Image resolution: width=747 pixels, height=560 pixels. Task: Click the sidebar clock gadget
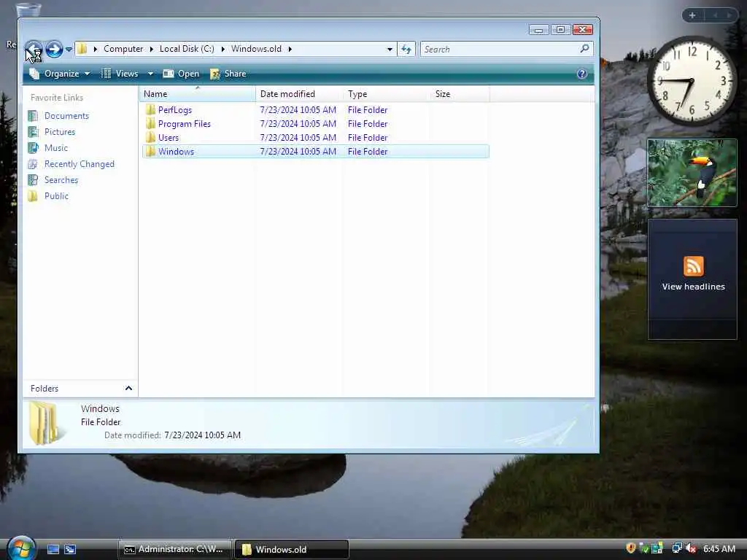click(x=692, y=81)
